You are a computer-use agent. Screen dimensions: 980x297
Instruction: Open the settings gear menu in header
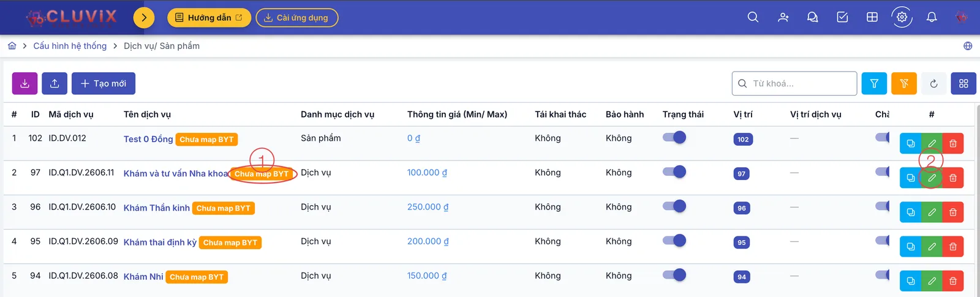(902, 17)
